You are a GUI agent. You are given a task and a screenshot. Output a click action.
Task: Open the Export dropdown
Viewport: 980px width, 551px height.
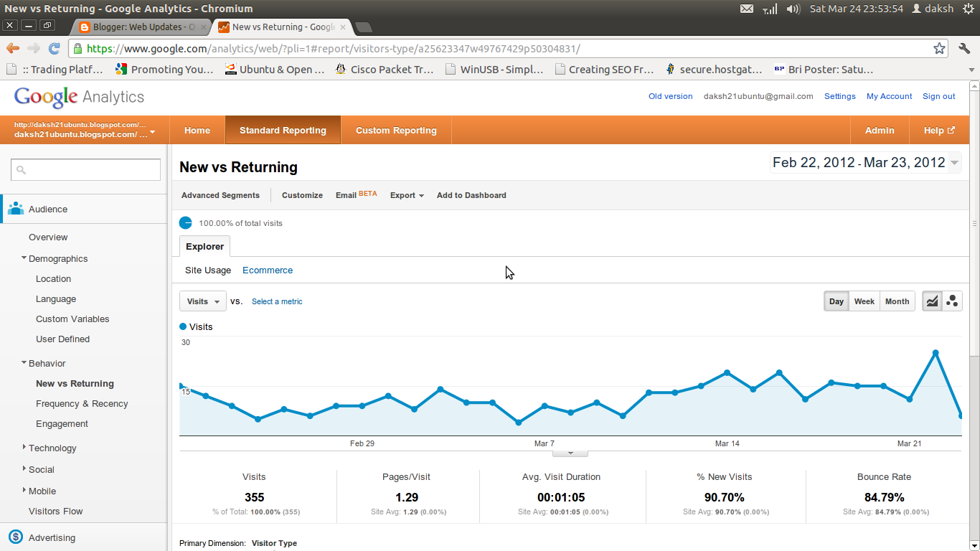[406, 194]
